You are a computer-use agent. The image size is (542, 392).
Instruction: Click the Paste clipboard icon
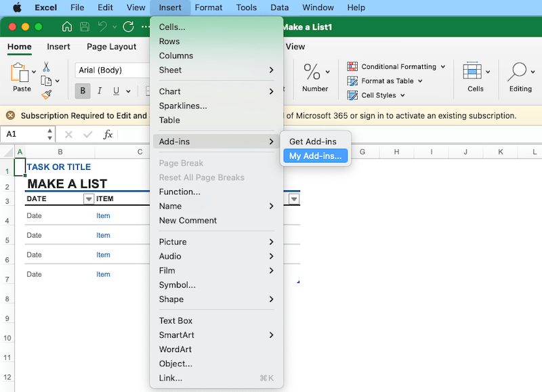[20, 72]
